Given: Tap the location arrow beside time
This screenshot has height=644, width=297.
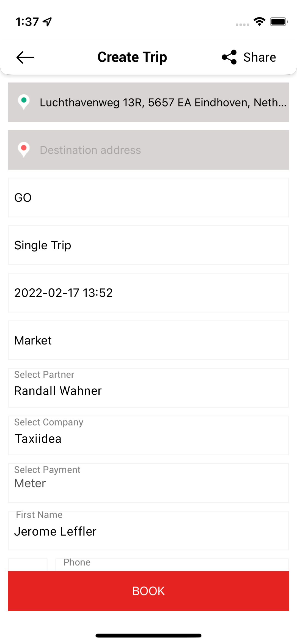Looking at the screenshot, I should point(47,22).
